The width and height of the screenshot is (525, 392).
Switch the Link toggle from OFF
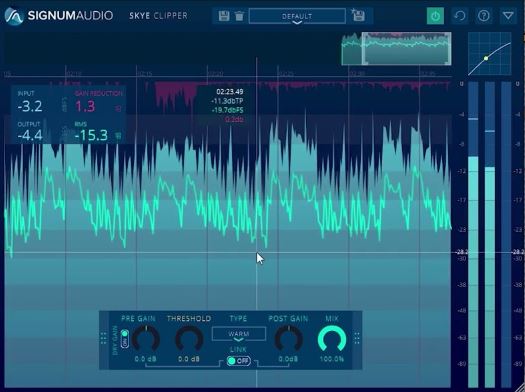click(x=238, y=361)
